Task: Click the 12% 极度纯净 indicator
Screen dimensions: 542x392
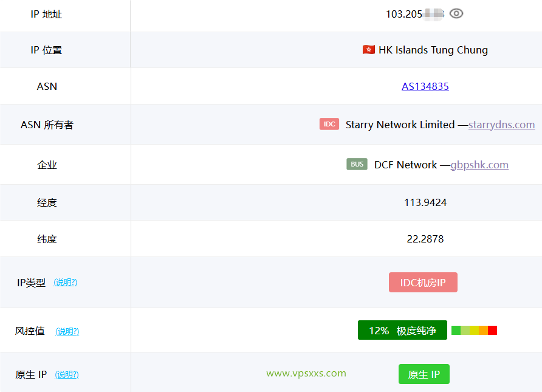Action: 402,330
